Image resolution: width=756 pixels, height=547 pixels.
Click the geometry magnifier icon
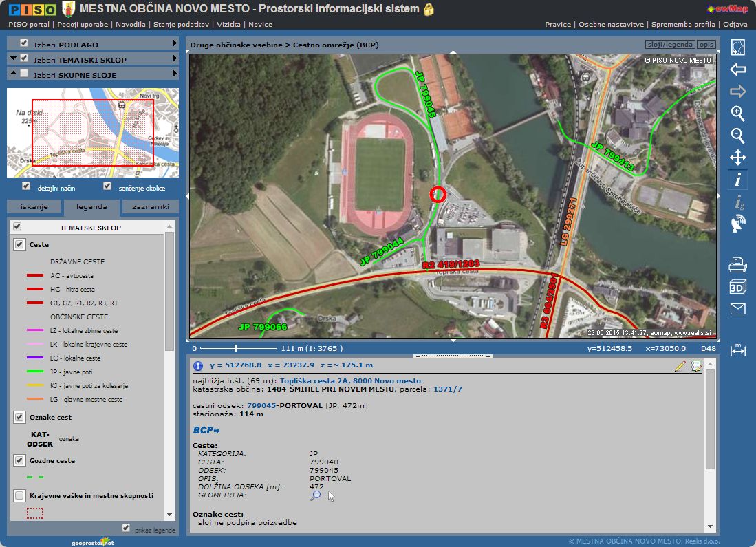315,495
